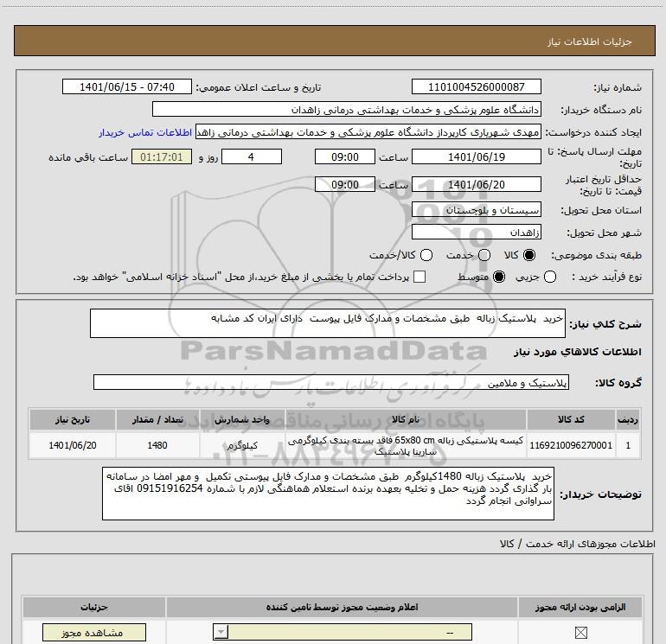The width and height of the screenshot is (666, 644).
Task: Toggle the اسناد خزانه اسلامی payment checkbox
Action: tap(420, 277)
